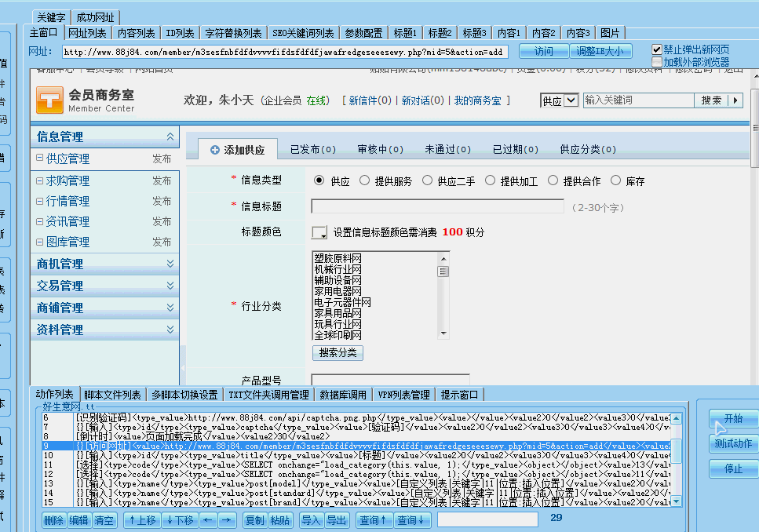Open the 脚本文件列表 tab
This screenshot has height=532, width=759.
(112, 395)
